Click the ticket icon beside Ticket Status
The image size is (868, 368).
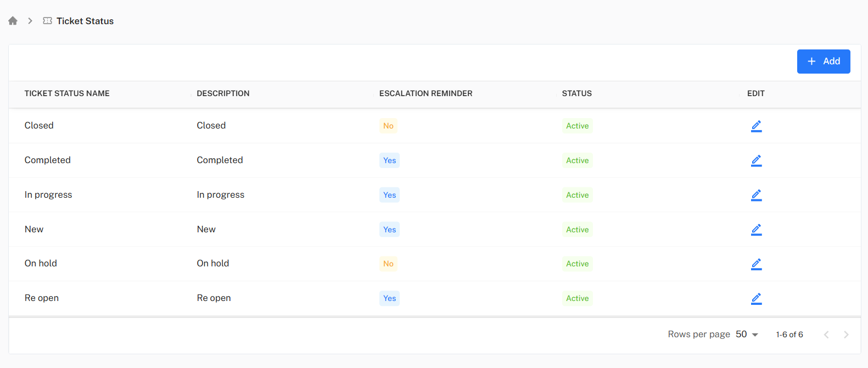point(48,21)
